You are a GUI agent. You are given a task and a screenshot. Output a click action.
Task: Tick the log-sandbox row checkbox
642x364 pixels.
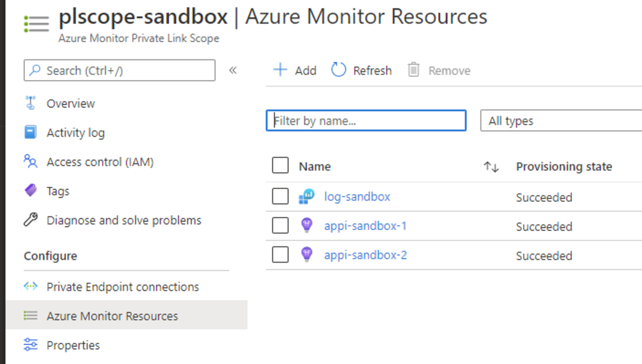click(x=280, y=196)
